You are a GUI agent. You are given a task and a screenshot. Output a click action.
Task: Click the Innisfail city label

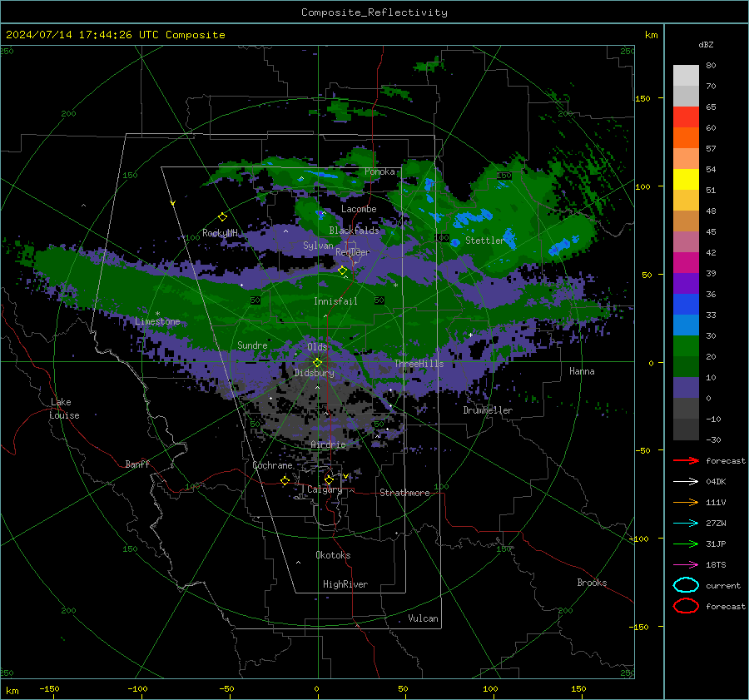tap(335, 301)
